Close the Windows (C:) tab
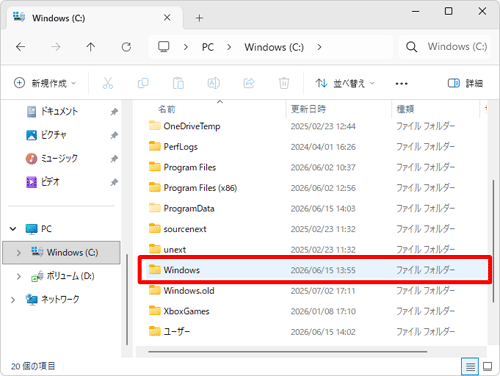Image resolution: width=500 pixels, height=376 pixels. pyautogui.click(x=167, y=18)
